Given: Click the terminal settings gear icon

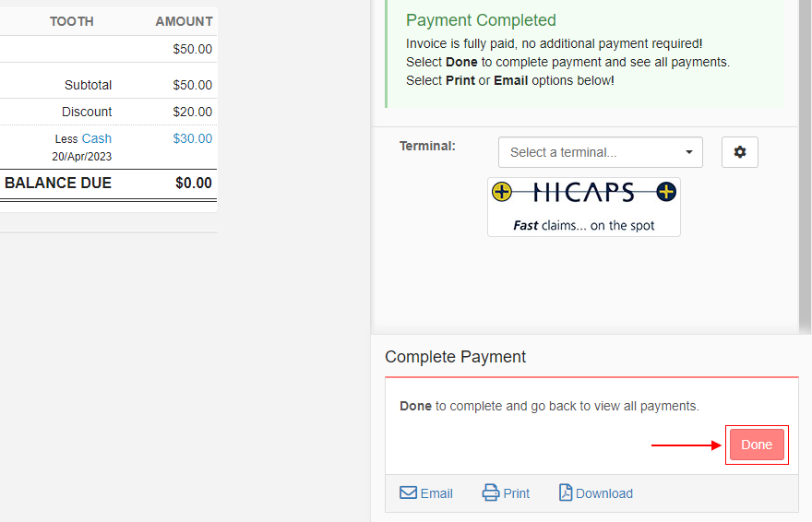Looking at the screenshot, I should [739, 152].
